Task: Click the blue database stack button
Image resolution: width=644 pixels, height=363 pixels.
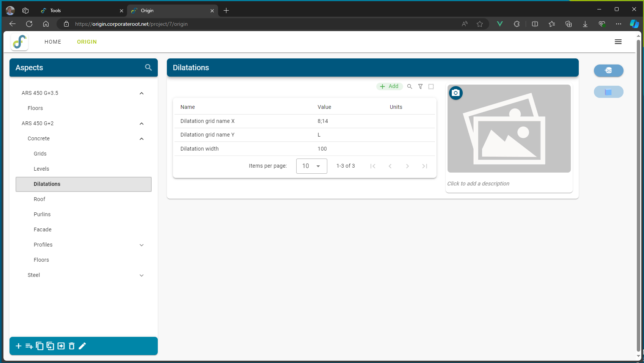Action: coord(608,71)
